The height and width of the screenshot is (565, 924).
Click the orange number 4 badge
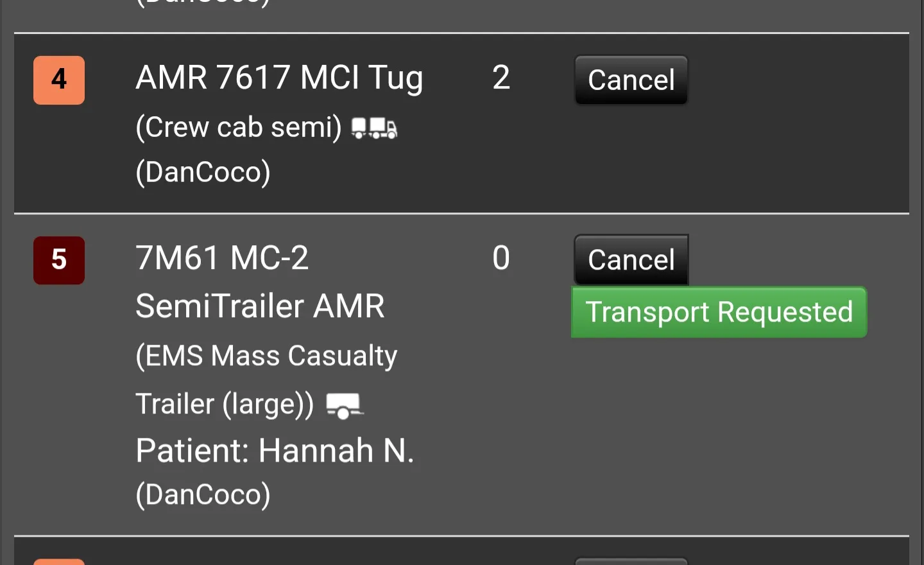point(59,80)
